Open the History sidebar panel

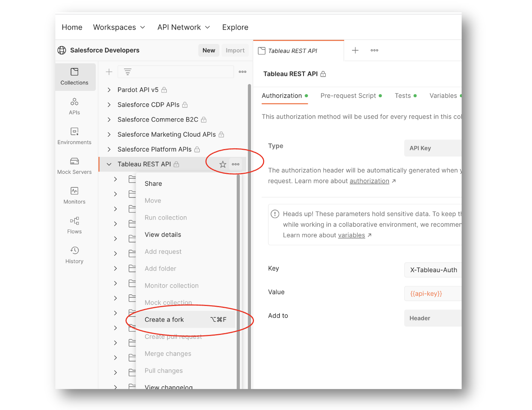[74, 255]
